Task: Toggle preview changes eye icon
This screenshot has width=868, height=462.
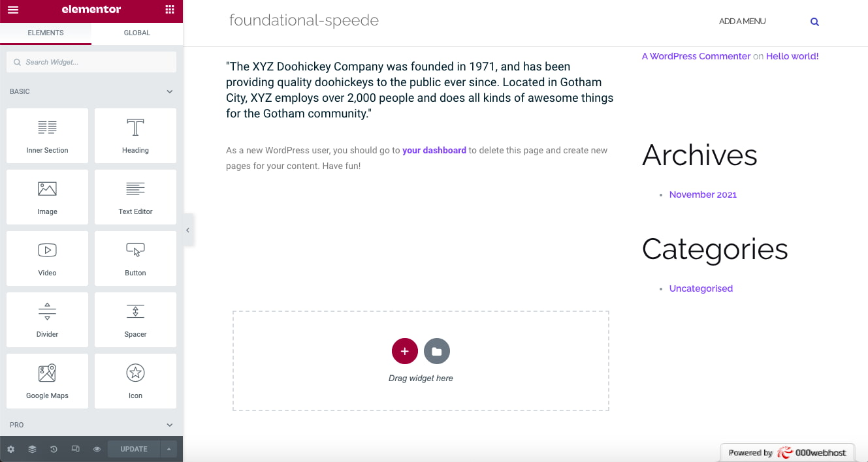Action: pyautogui.click(x=97, y=449)
